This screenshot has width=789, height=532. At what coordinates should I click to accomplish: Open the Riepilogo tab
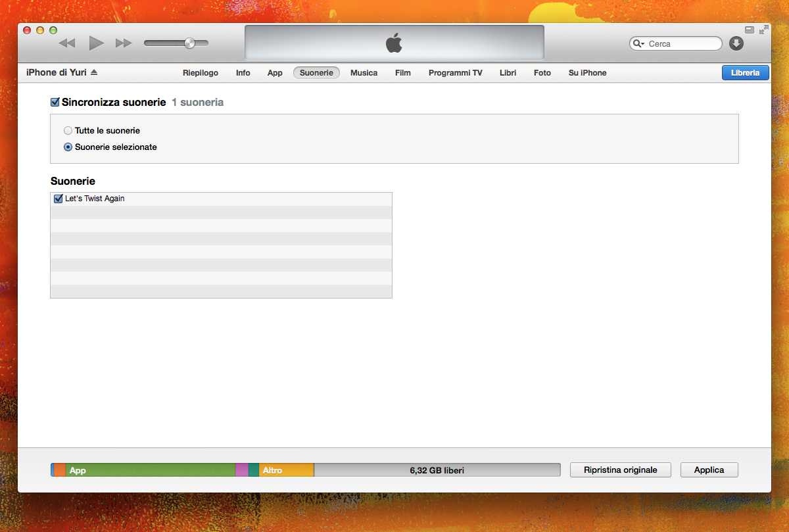pyautogui.click(x=201, y=73)
